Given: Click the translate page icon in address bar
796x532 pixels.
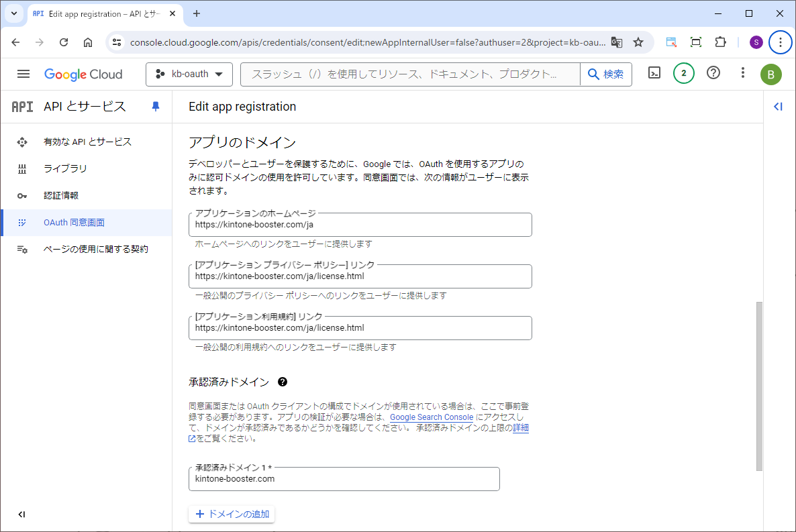Looking at the screenshot, I should (617, 42).
